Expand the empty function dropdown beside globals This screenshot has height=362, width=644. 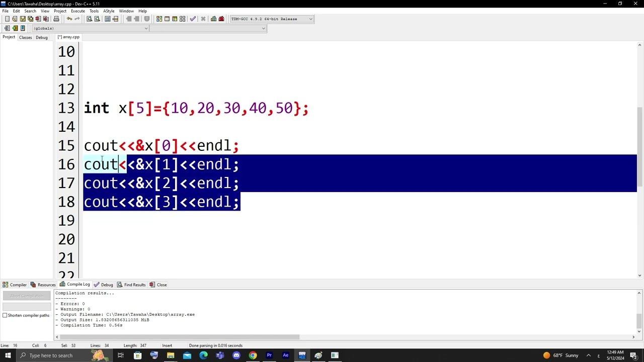[263, 28]
